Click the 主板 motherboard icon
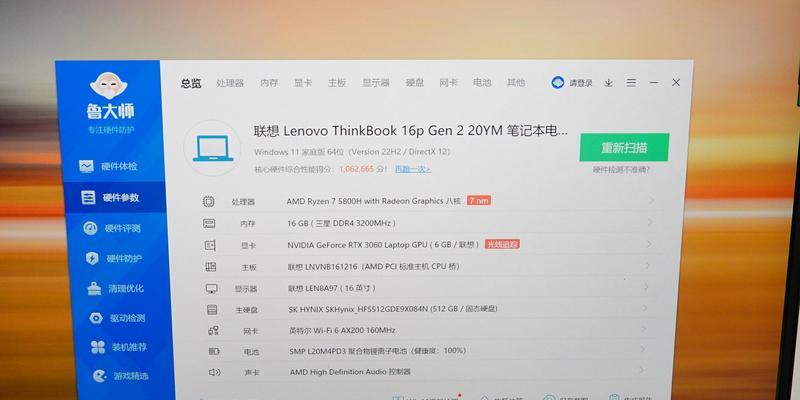 [x=211, y=267]
